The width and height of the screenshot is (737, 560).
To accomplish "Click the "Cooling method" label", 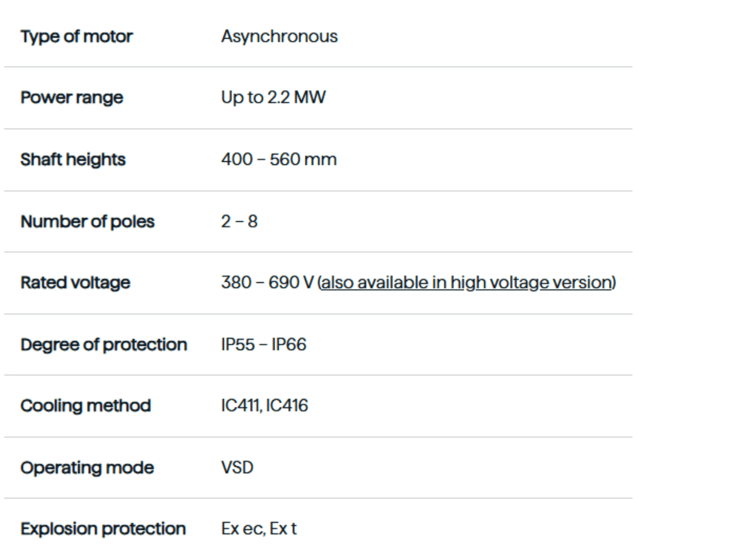I will (x=86, y=406).
